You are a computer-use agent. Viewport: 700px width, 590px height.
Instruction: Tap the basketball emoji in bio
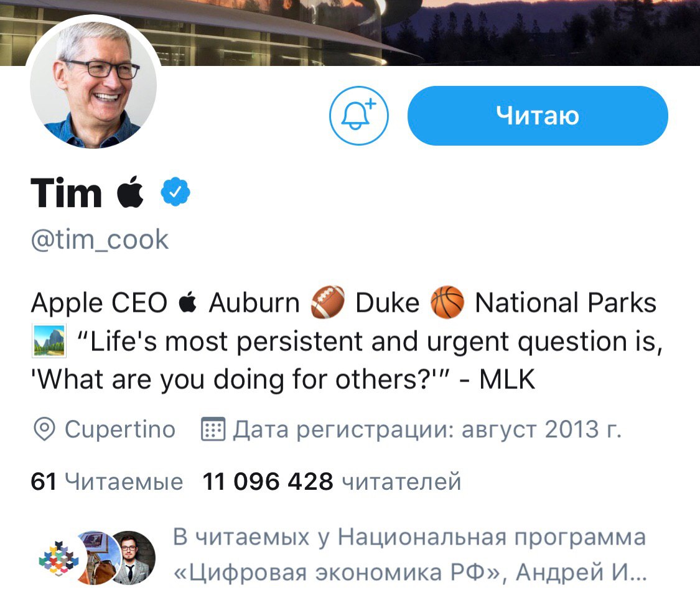pyautogui.click(x=447, y=302)
